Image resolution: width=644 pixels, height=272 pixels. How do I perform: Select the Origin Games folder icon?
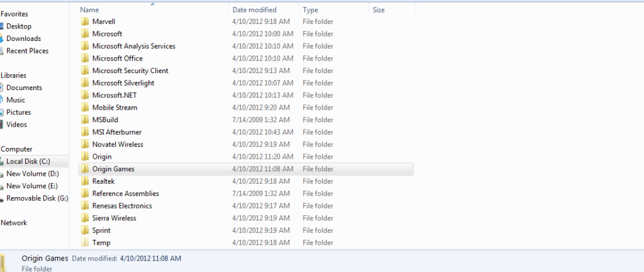(85, 169)
